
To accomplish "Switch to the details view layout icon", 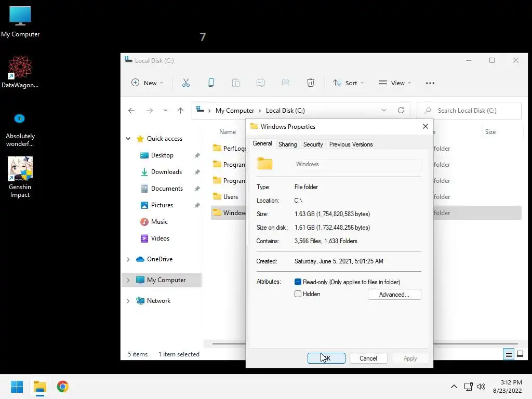I will pos(509,354).
